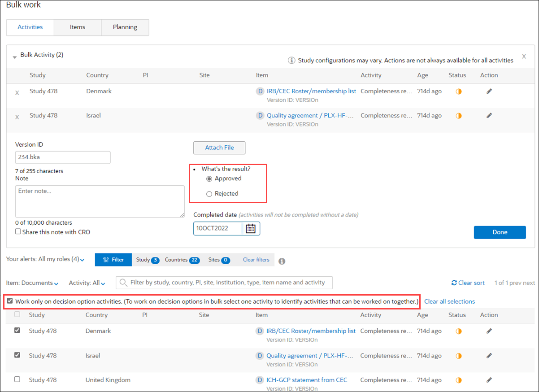Open the Planning tab
Image resolution: width=539 pixels, height=392 pixels.
coord(125,27)
